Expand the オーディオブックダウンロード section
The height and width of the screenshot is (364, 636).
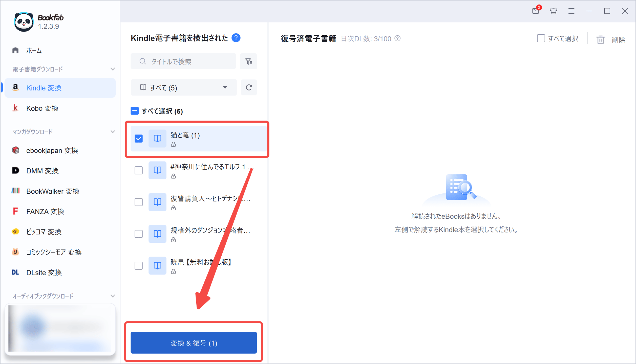113,296
